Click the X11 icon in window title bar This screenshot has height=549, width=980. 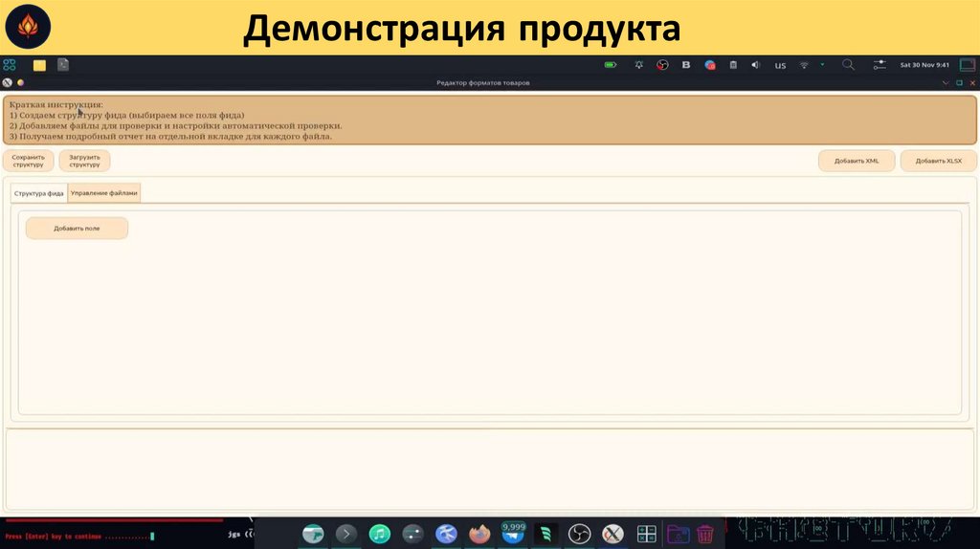pyautogui.click(x=7, y=82)
